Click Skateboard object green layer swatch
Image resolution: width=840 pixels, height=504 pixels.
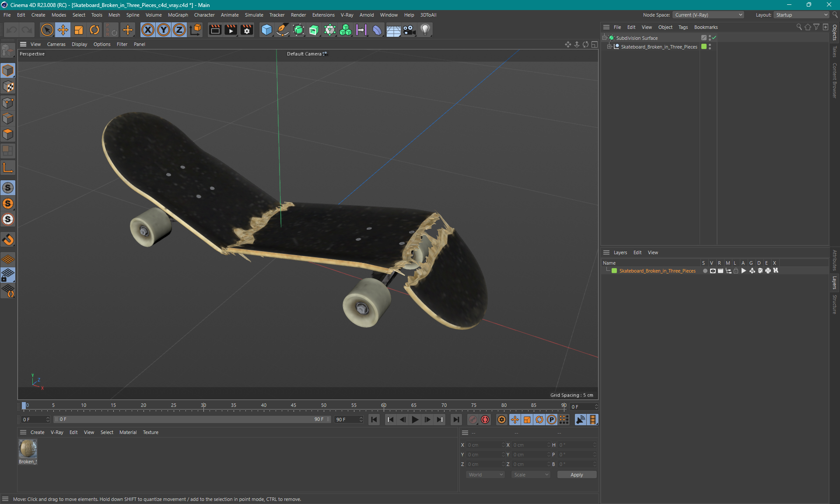(704, 46)
